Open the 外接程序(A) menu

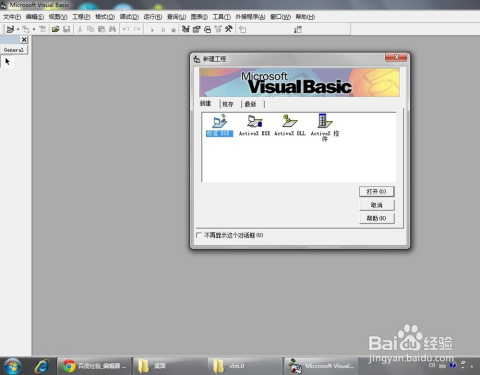[x=250, y=17]
